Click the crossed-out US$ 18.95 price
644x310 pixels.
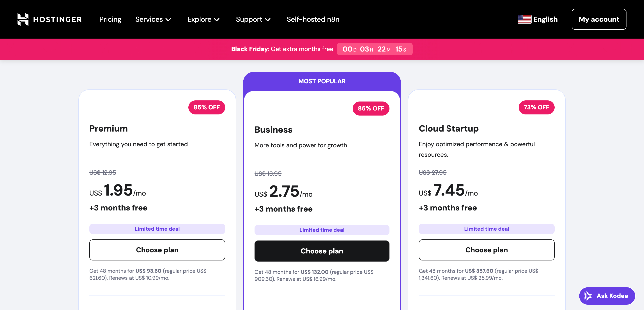point(268,174)
